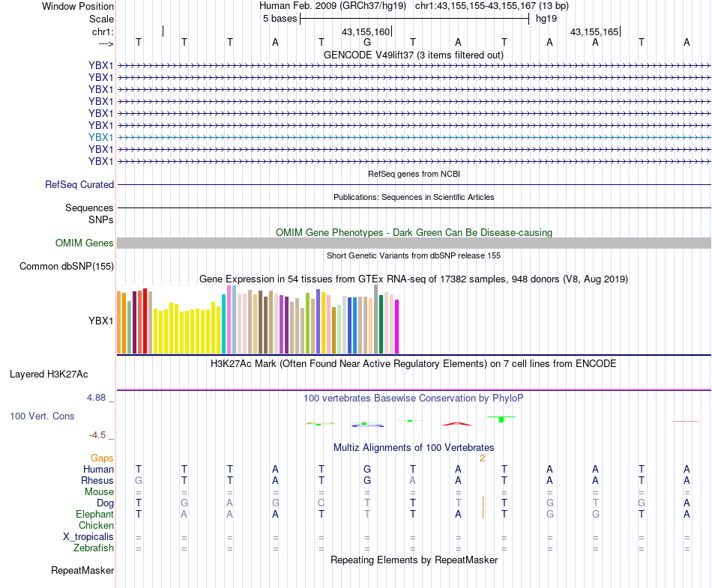The image size is (712, 588).
Task: Click the Rhesus species row label
Action: pyautogui.click(x=97, y=480)
